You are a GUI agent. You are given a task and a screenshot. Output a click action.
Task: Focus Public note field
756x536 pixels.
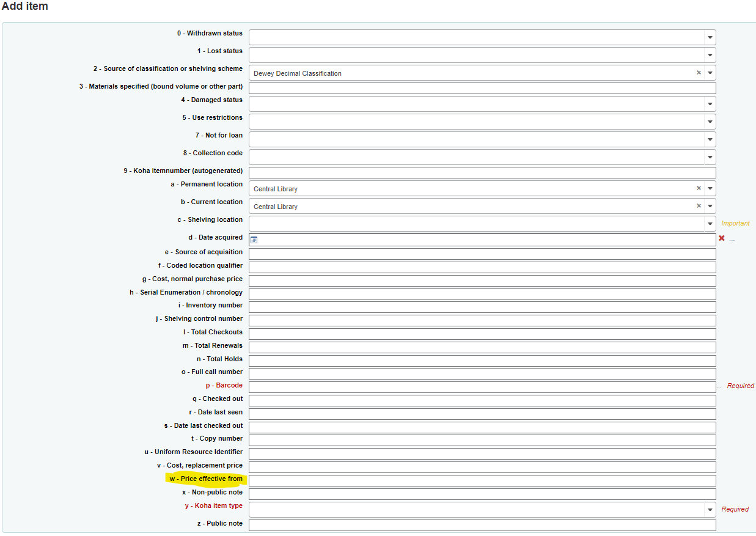[482, 525]
